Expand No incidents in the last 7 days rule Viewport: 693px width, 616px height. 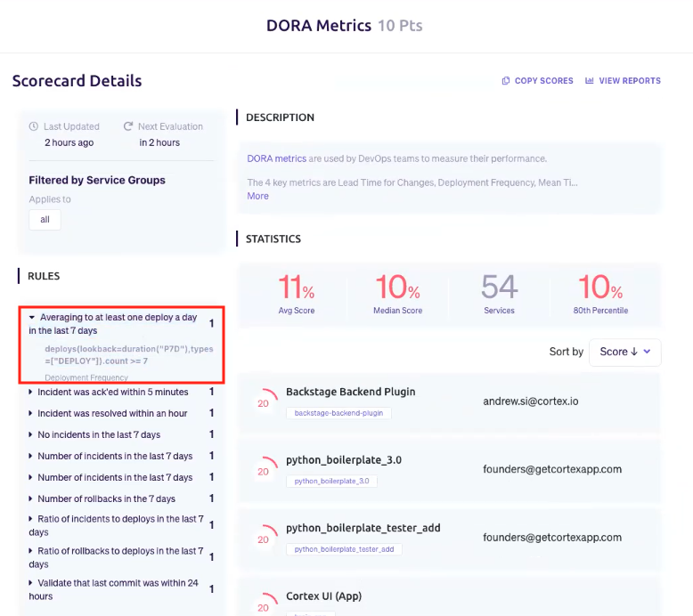[x=30, y=434]
